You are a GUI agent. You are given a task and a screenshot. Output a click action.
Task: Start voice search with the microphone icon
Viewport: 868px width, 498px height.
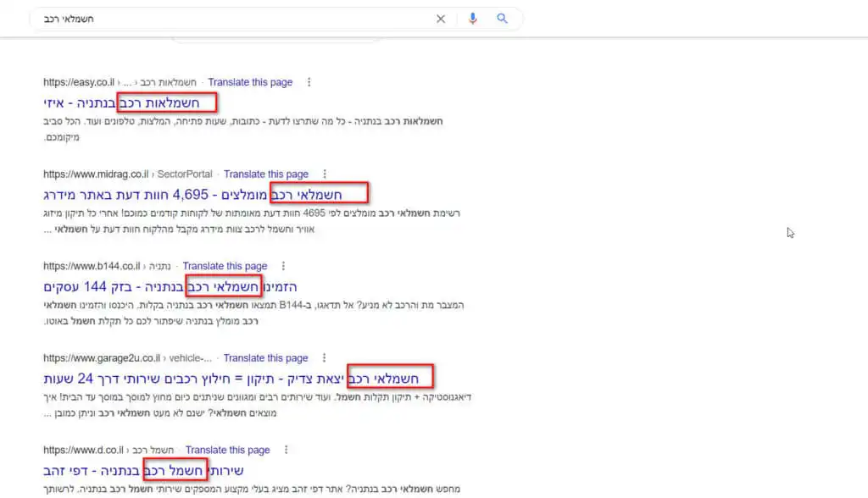point(473,19)
